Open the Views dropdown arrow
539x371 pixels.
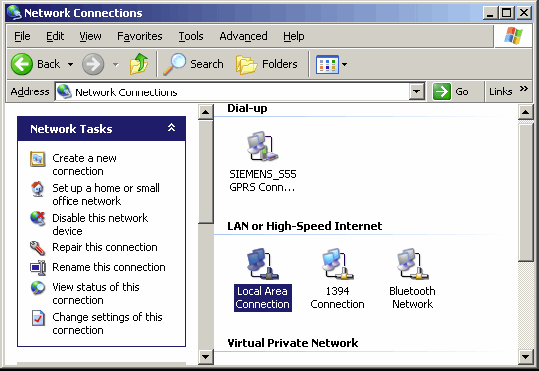344,64
